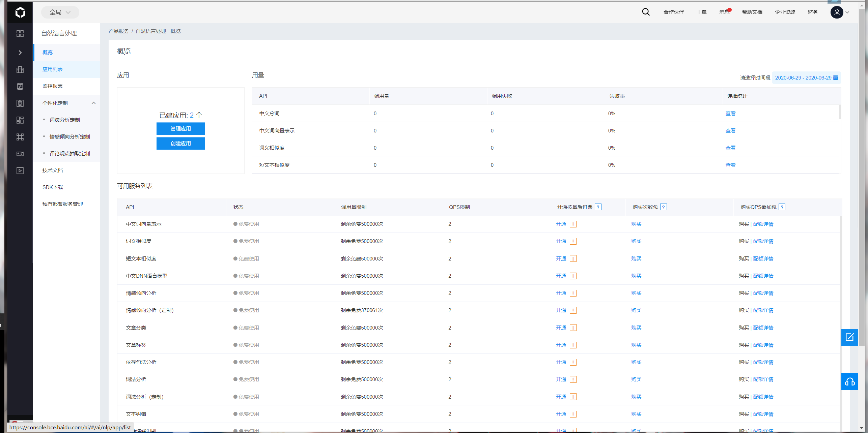The width and height of the screenshot is (868, 433).
Task: Open 词法分析定制 submenu item
Action: click(65, 120)
